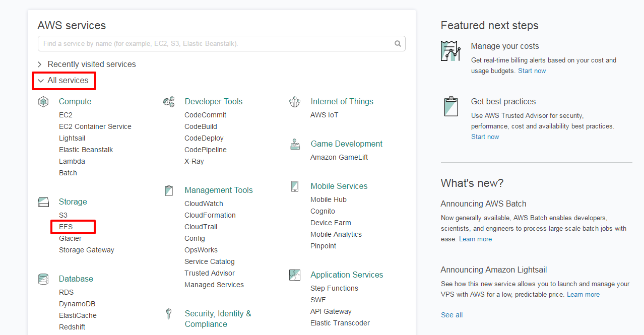Screen dimensions: 644x335
Task: Click See all under What's new
Action: point(452,315)
